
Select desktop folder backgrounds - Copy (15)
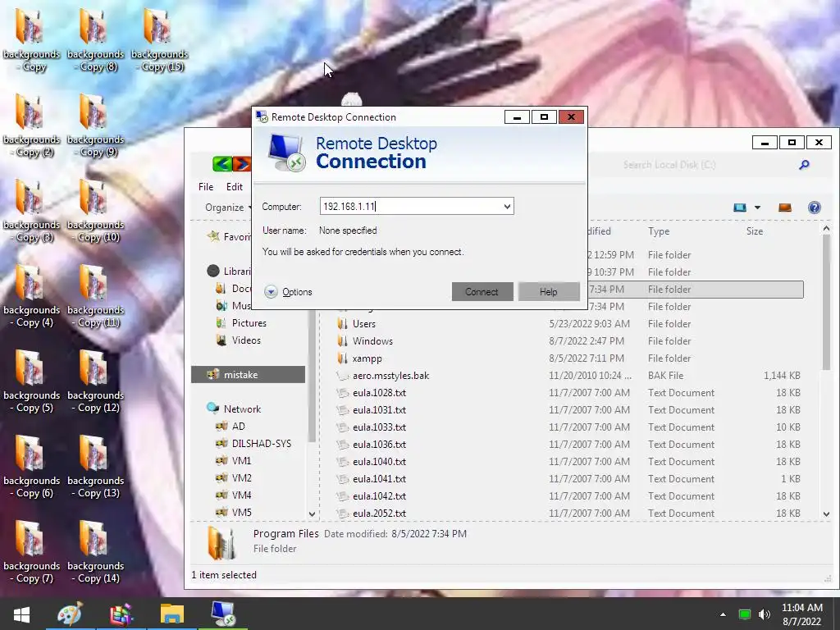[x=159, y=39]
